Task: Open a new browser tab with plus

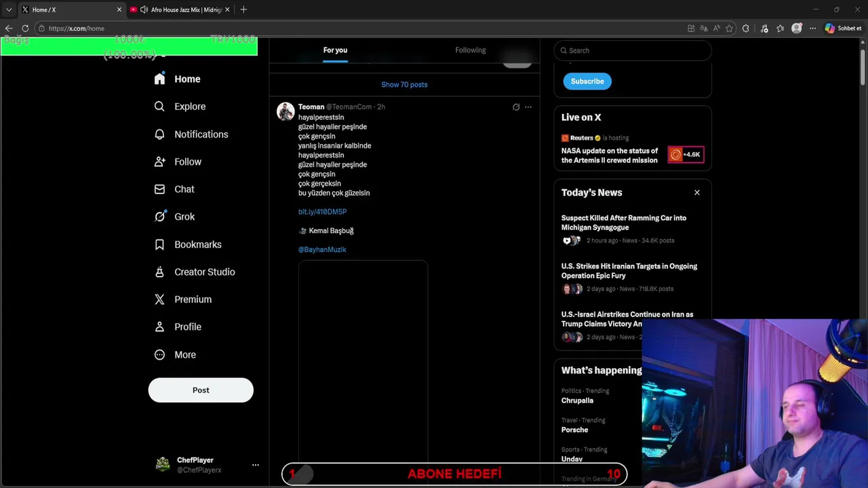Action: (x=243, y=9)
